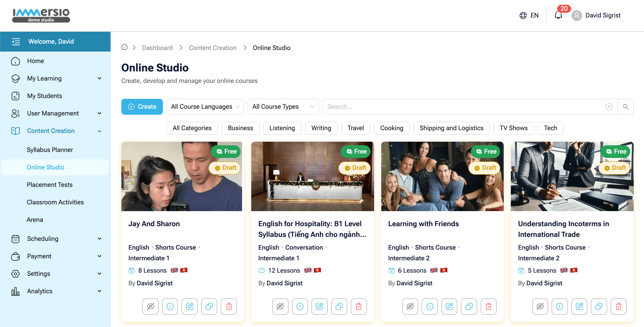
Task: Select the Business category filter
Action: pos(240,128)
